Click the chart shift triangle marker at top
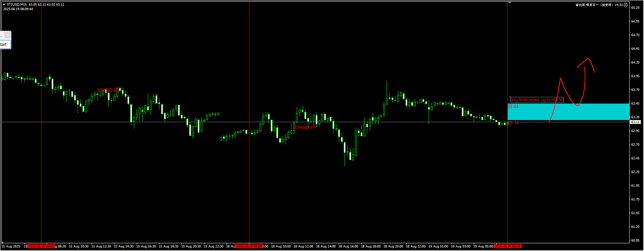This screenshot has height=251, width=644. (x=510, y=2)
